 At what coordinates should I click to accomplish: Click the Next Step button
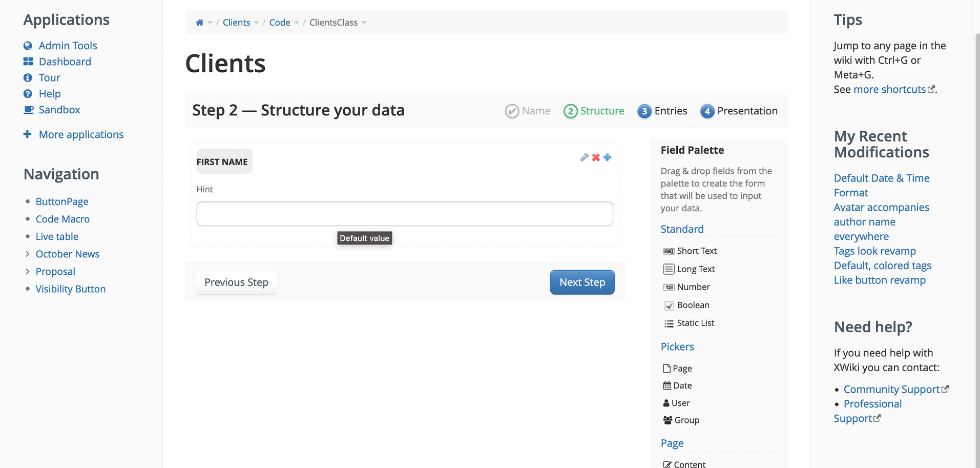tap(582, 282)
